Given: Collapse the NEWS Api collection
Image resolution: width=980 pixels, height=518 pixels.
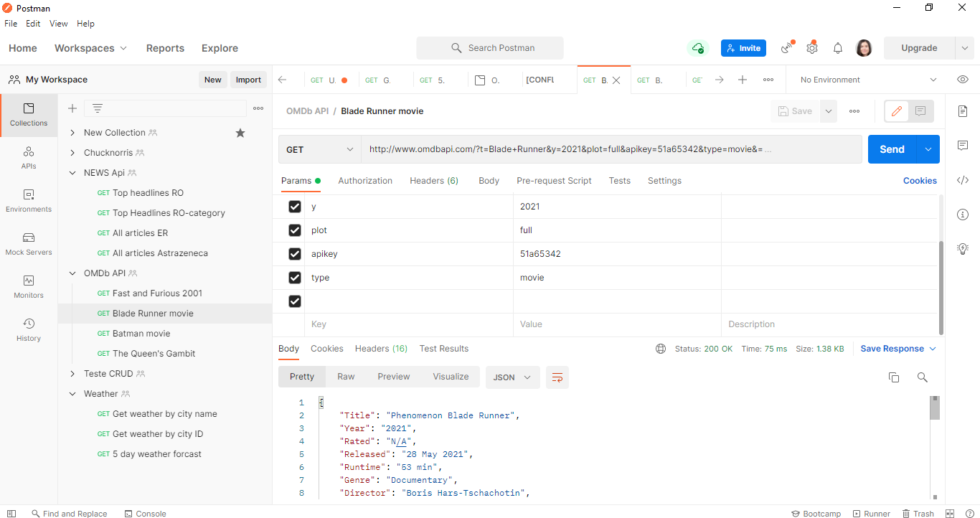Looking at the screenshot, I should click(72, 173).
